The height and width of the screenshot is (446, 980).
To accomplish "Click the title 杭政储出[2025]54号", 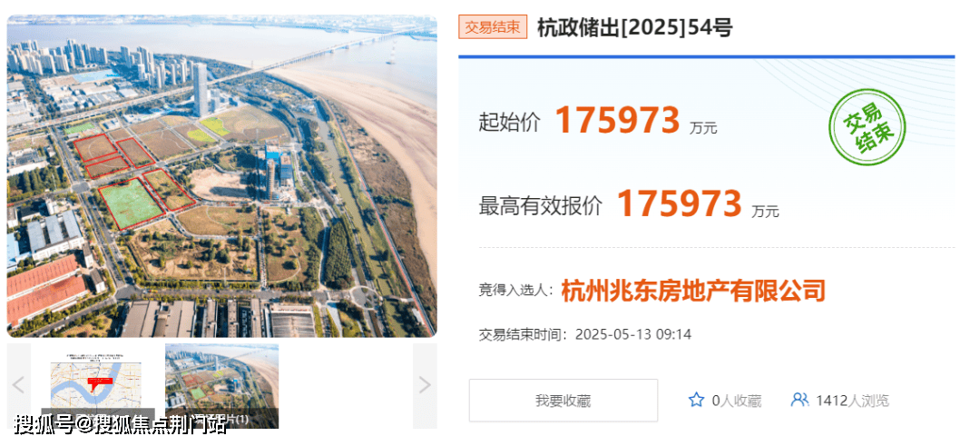I will [634, 27].
